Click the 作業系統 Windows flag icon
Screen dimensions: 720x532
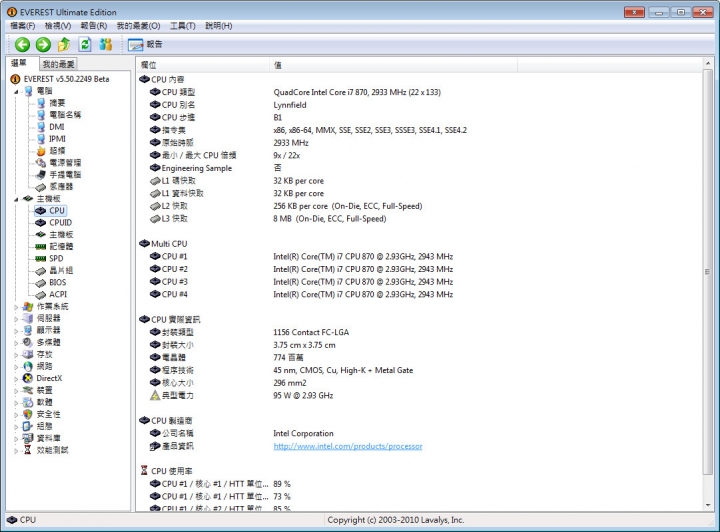[28, 306]
